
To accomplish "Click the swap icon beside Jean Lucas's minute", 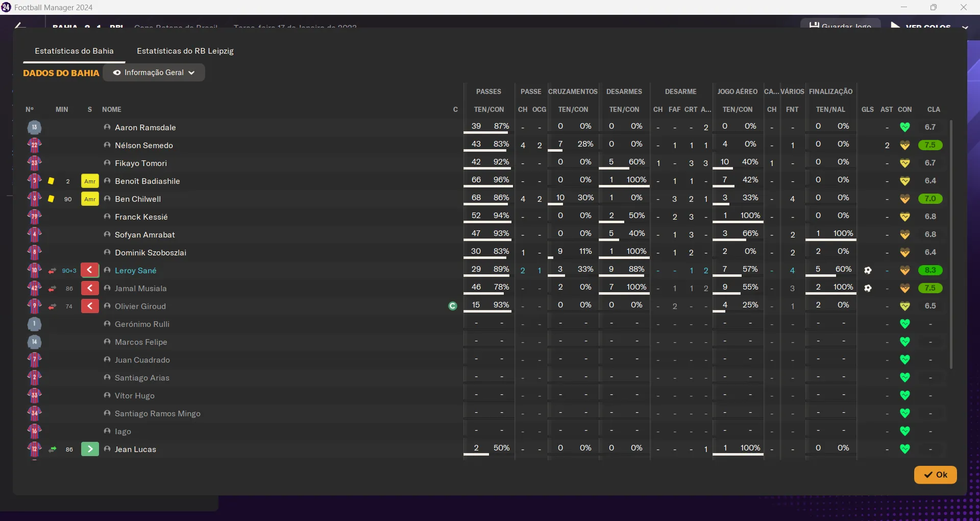I will [x=52, y=449].
